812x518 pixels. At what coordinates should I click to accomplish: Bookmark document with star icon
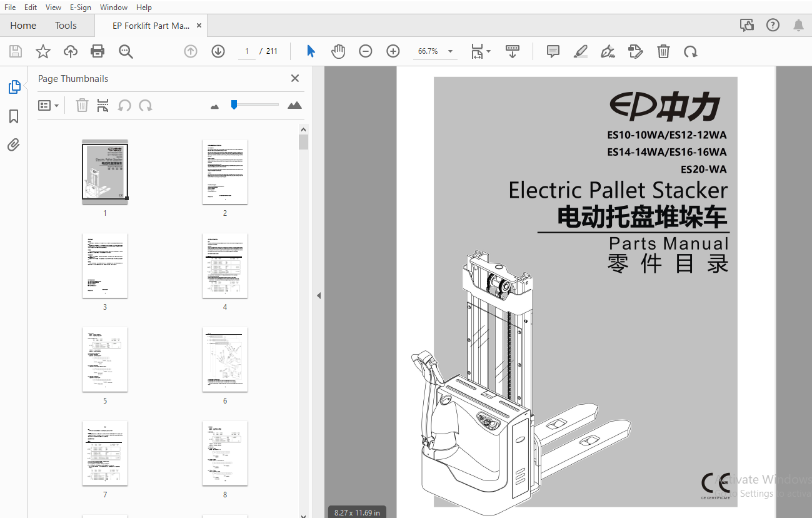(43, 51)
